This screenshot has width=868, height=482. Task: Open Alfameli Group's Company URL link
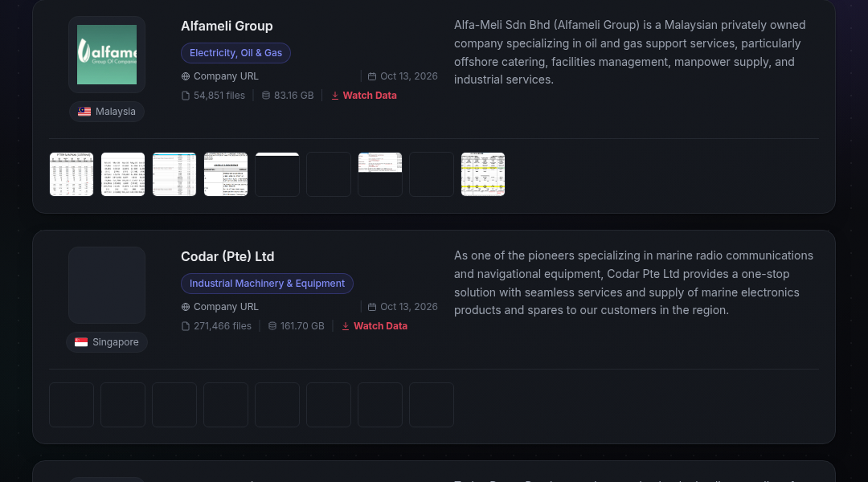coord(226,76)
